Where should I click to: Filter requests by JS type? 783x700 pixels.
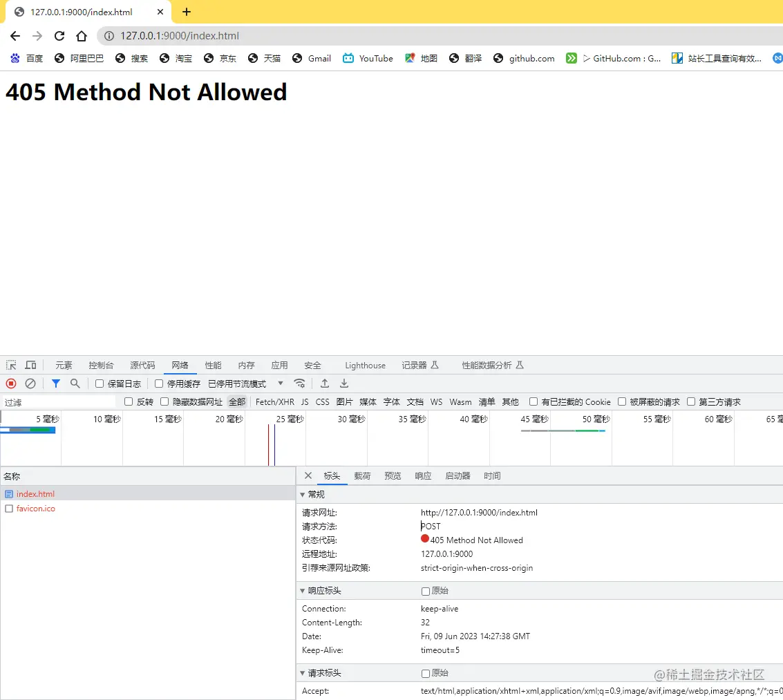[x=305, y=401]
